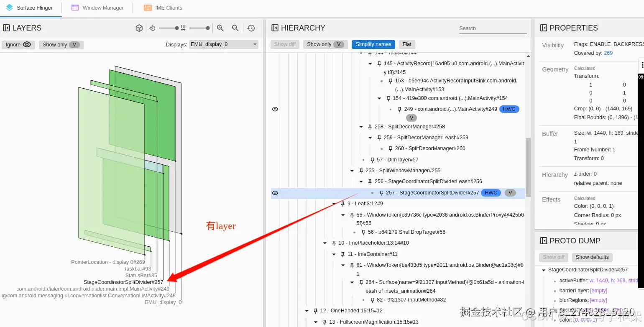
Task: Pin the 82 - InputMethod#82 node
Action: [x=372, y=300]
